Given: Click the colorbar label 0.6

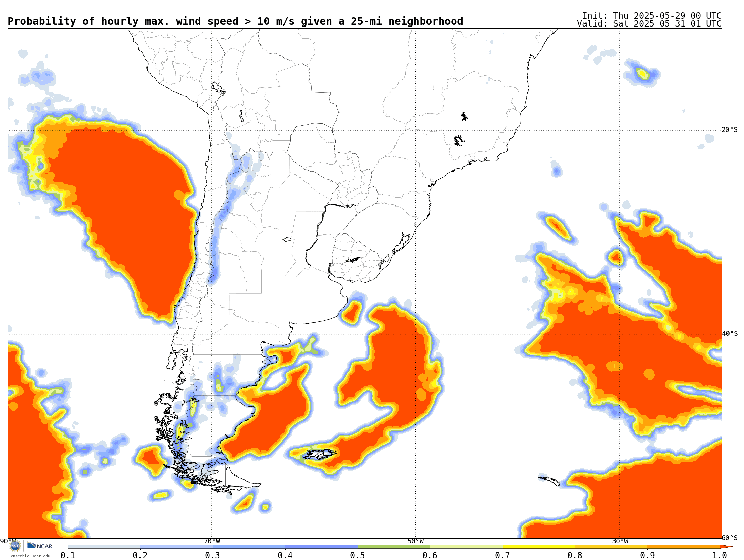Looking at the screenshot, I should (430, 555).
